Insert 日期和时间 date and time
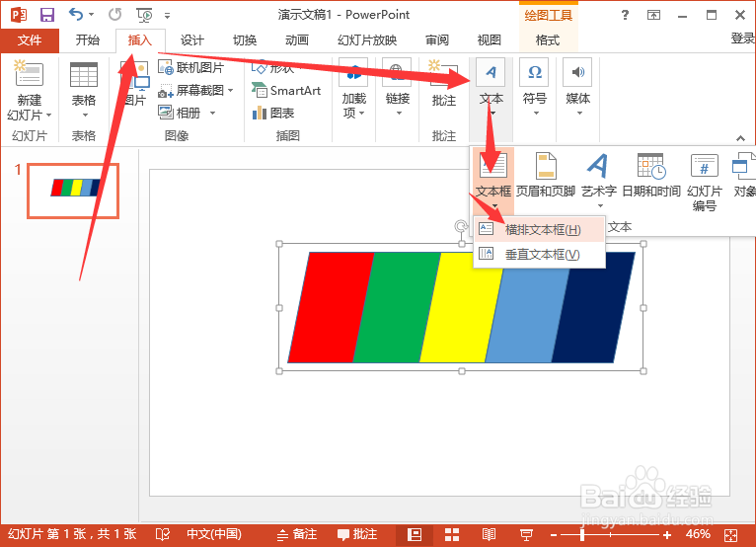Viewport: 756px width, 547px height. click(651, 176)
